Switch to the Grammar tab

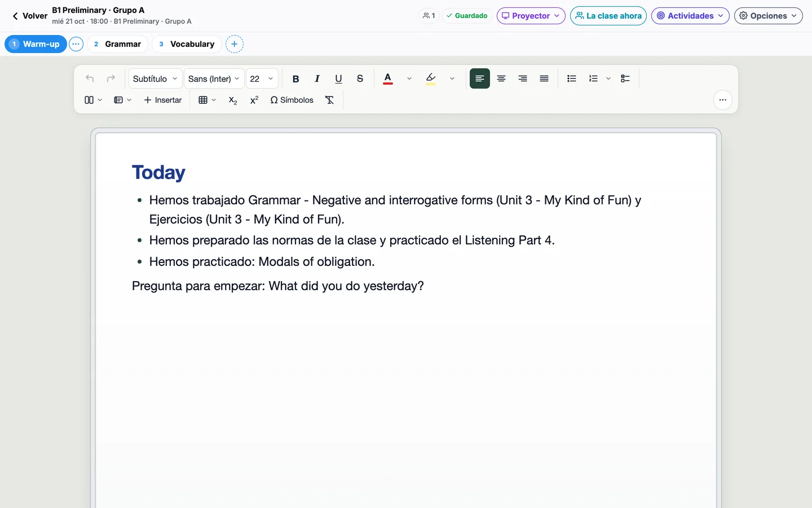117,44
